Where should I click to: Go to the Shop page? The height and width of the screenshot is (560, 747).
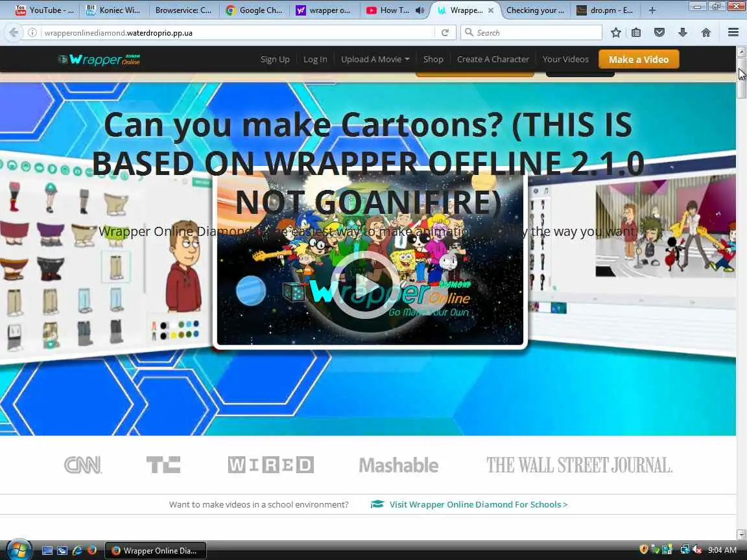click(x=433, y=59)
